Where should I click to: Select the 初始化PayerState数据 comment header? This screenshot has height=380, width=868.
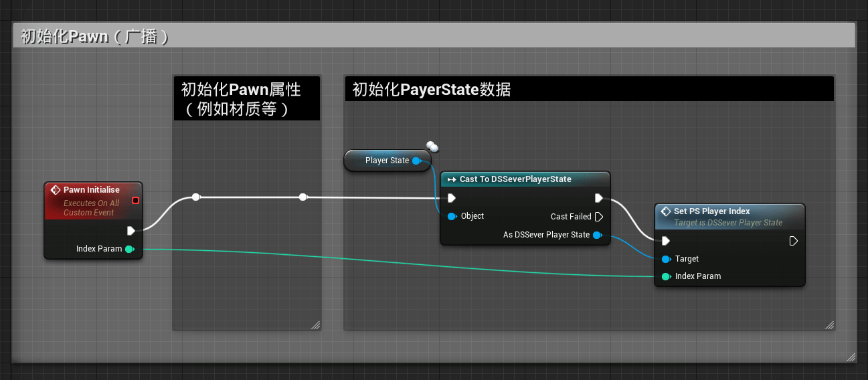pos(590,88)
